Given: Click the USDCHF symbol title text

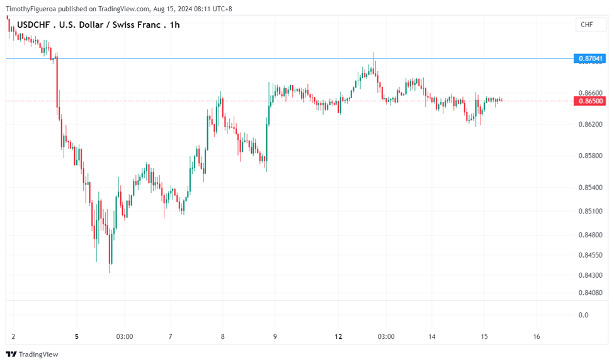Looking at the screenshot, I should (35, 25).
